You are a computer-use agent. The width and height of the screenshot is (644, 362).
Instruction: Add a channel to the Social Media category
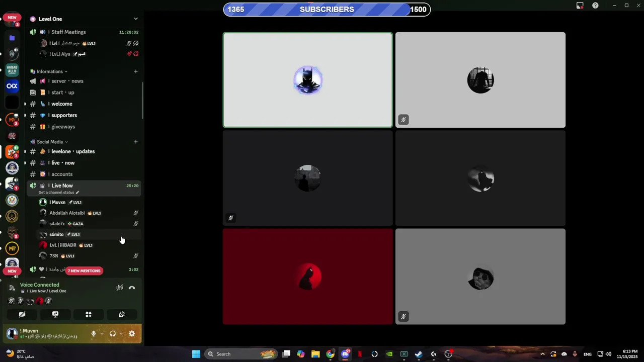pos(136,142)
